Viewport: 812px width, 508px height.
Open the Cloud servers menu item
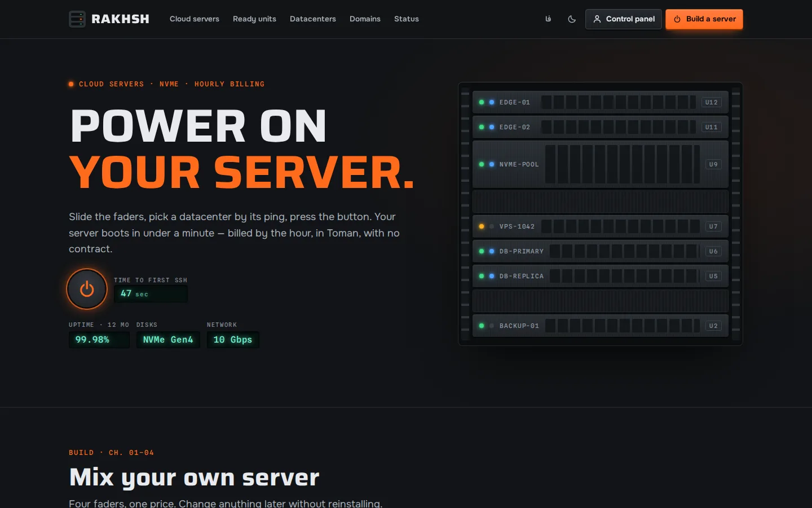195,19
